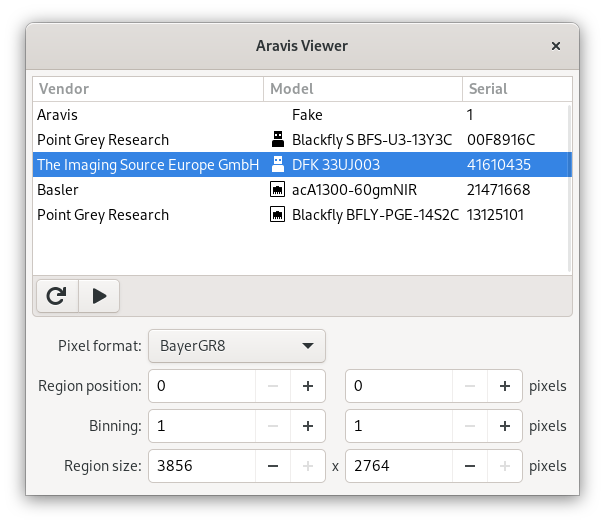The image size is (605, 524).
Task: Click Ethernet icon beside acA1300-60gmNIR
Action: tap(278, 190)
